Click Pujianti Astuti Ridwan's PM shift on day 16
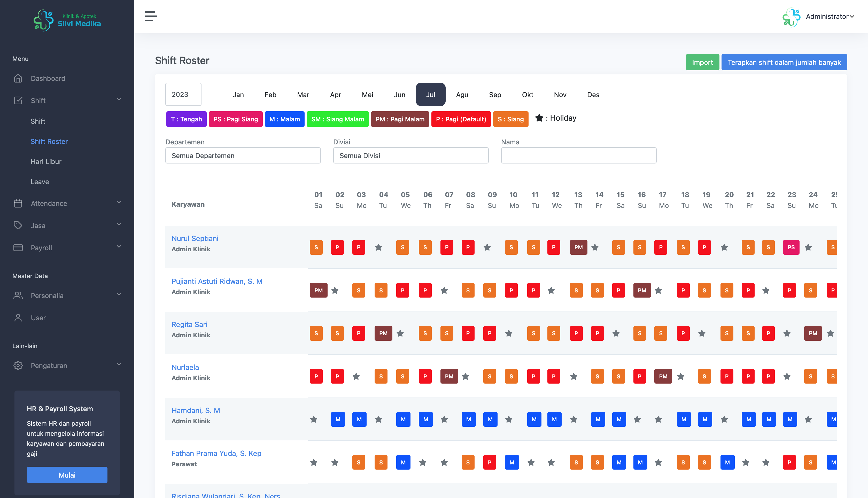Viewport: 868px width, 498px height. coord(642,290)
